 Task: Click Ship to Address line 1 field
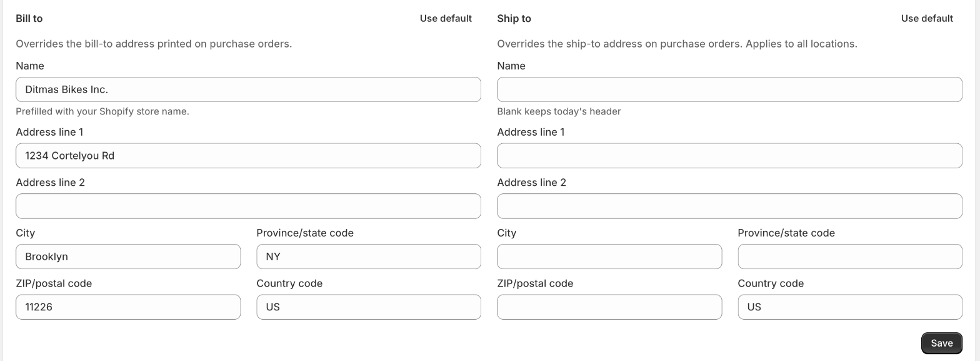click(729, 156)
